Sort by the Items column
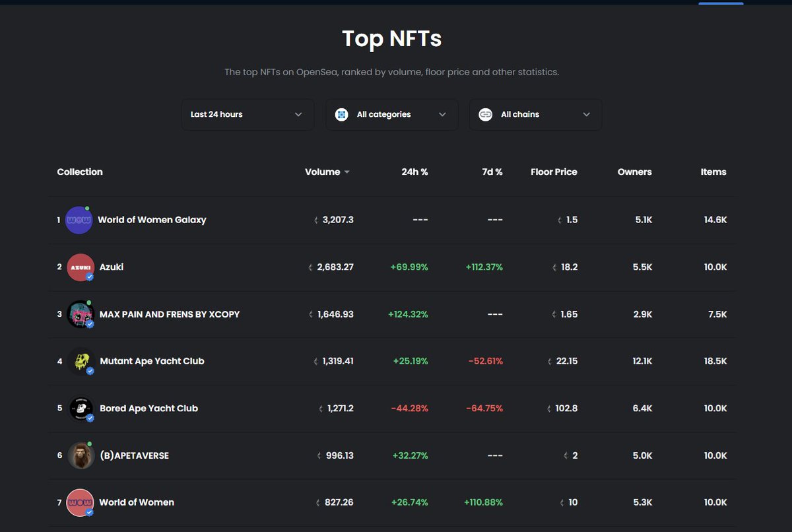The height and width of the screenshot is (532, 792). [x=713, y=172]
